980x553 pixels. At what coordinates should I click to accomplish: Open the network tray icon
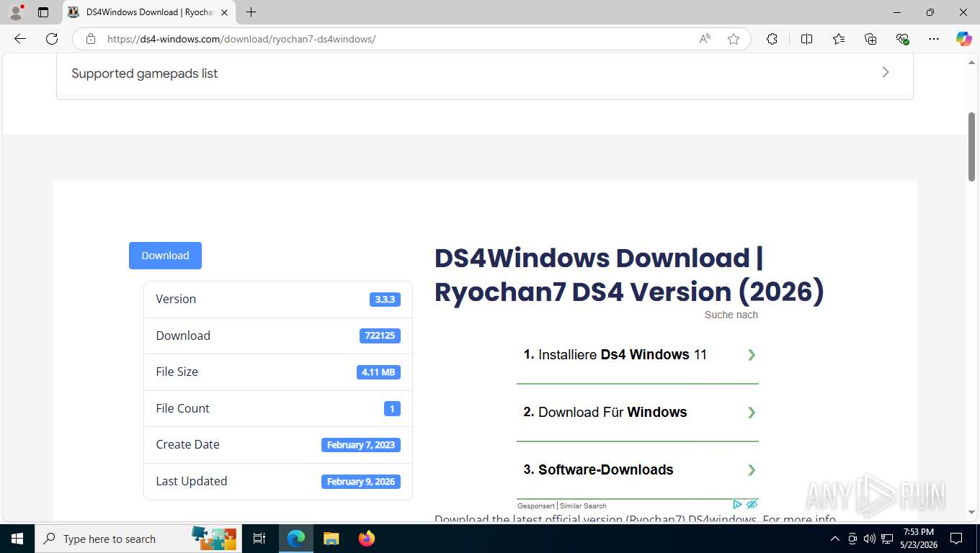coord(886,539)
